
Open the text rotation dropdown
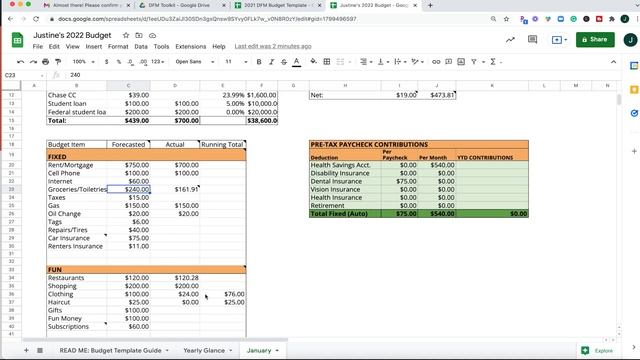pyautogui.click(x=418, y=62)
